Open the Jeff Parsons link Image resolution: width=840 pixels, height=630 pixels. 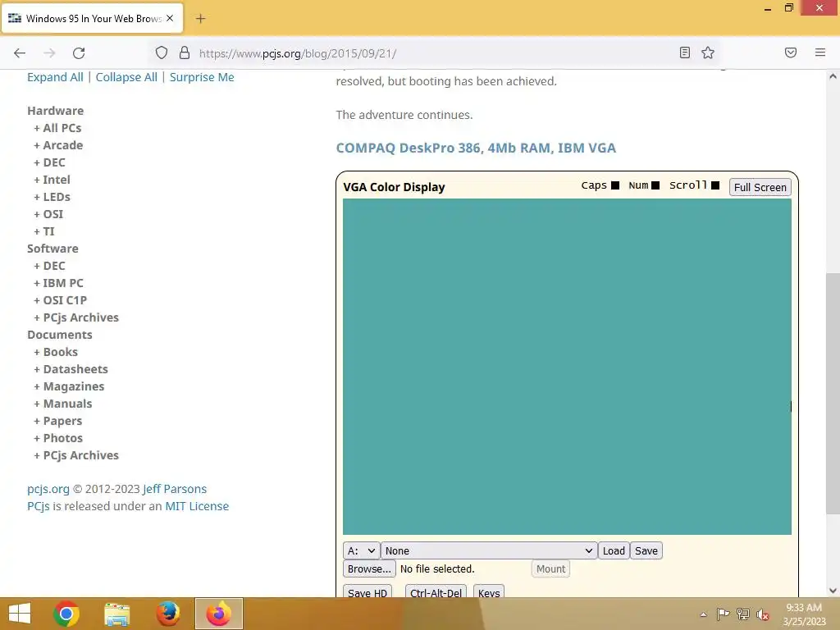175,489
